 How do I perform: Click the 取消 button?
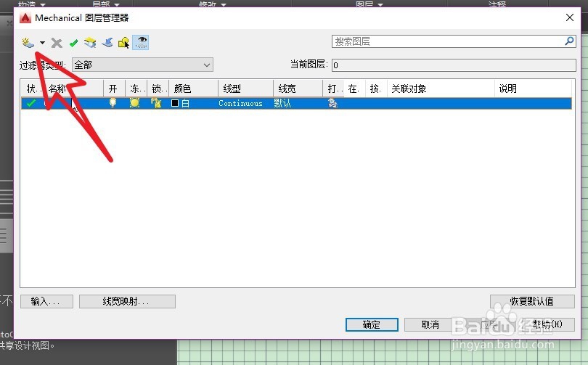pyautogui.click(x=430, y=324)
